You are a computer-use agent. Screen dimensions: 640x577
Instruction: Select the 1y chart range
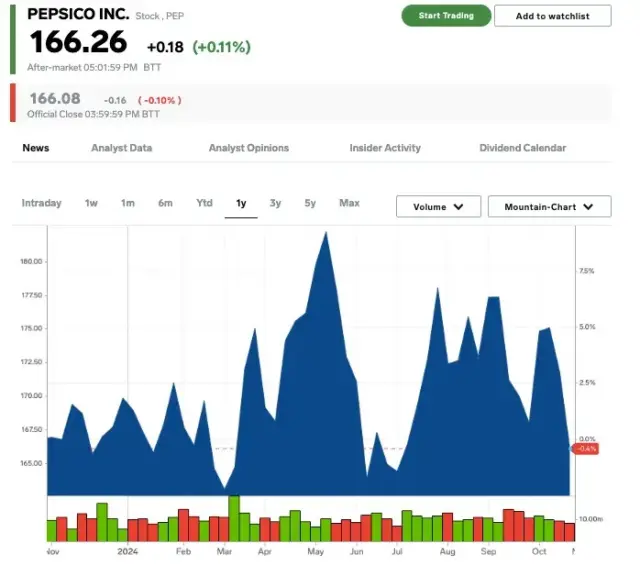pos(241,203)
